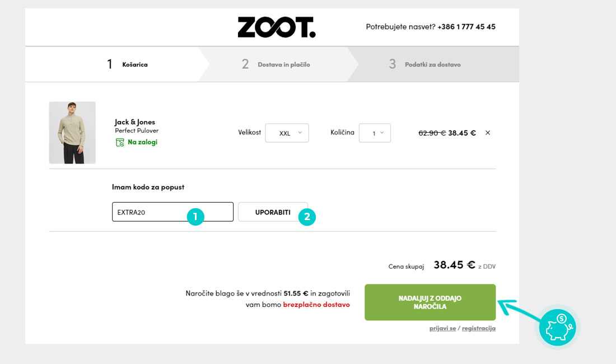
Task: Click Nadaljuj z oddajo naročila button
Action: tap(430, 302)
